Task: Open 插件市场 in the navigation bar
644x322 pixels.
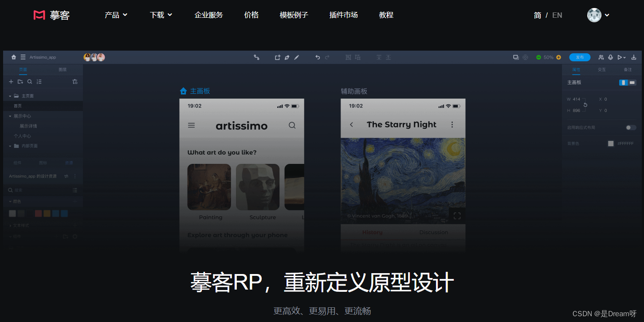Action: coord(344,15)
